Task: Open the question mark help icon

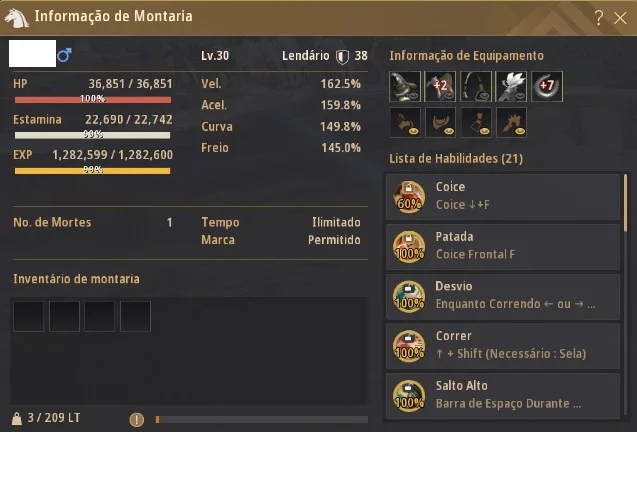Action: point(598,17)
